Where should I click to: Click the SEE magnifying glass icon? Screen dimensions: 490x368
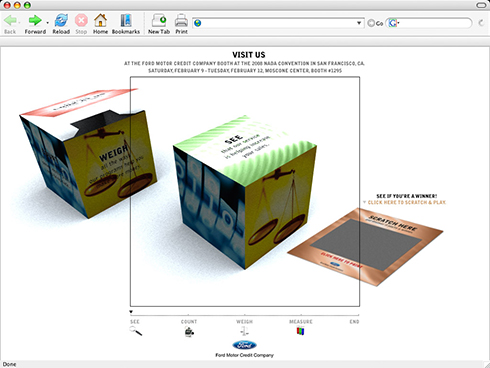(x=136, y=331)
